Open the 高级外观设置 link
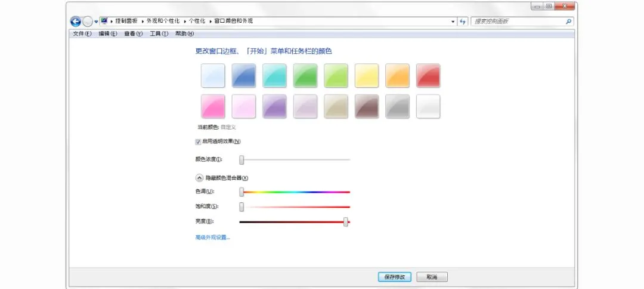This screenshot has width=644, height=289. (213, 238)
